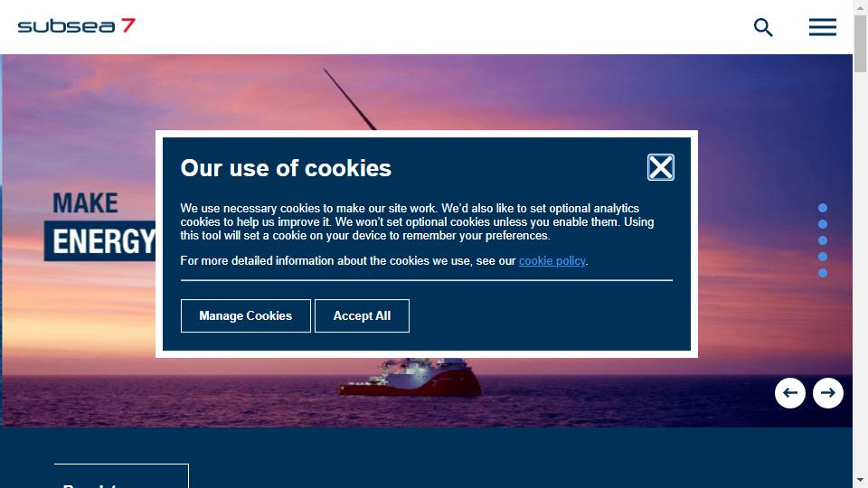The width and height of the screenshot is (868, 488).
Task: Open the hamburger navigation menu
Action: [823, 27]
